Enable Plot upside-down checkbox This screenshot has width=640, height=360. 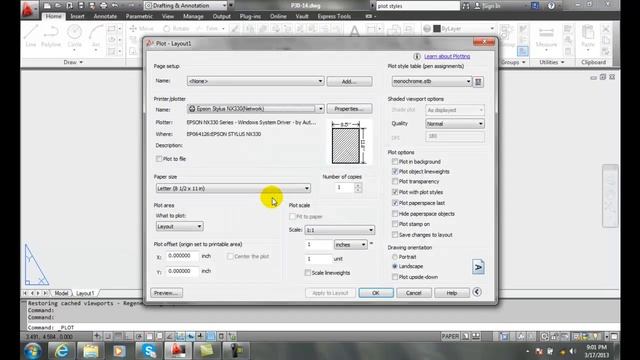pos(395,277)
